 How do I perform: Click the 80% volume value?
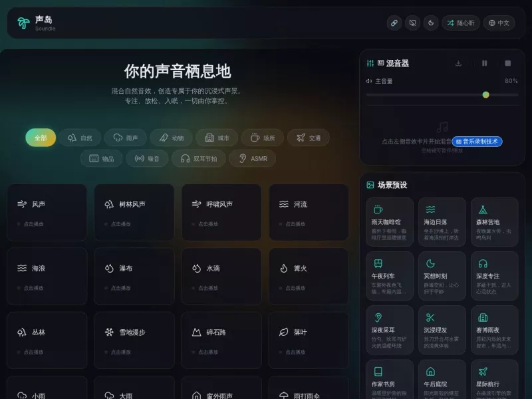[x=511, y=81]
